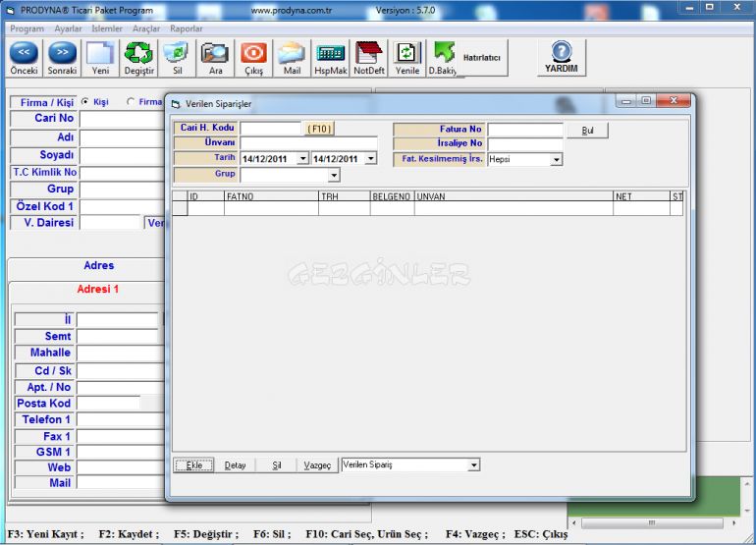Image resolution: width=756 pixels, height=545 pixels.
Task: Click the Semt input field
Action: click(x=118, y=337)
